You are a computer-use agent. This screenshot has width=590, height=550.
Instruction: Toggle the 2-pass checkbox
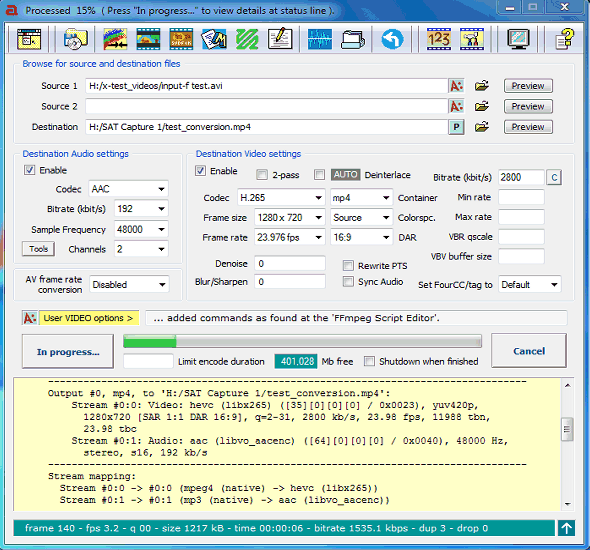pyautogui.click(x=262, y=175)
